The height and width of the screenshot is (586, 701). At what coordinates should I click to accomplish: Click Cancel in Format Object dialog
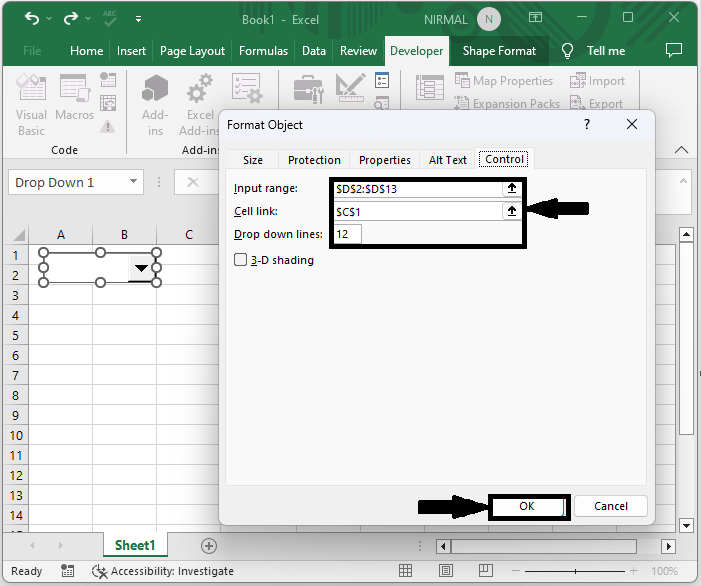point(611,506)
